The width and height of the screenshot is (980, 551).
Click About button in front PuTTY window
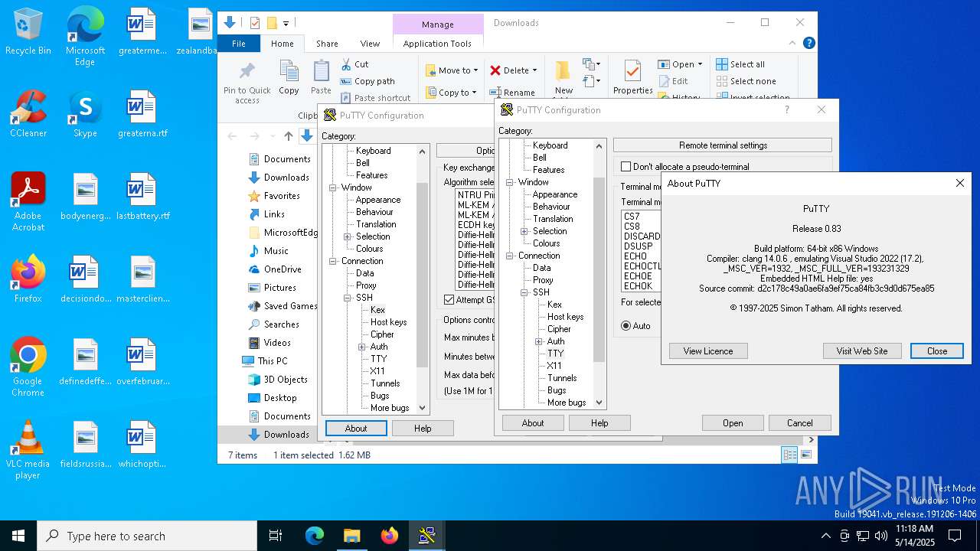[533, 423]
